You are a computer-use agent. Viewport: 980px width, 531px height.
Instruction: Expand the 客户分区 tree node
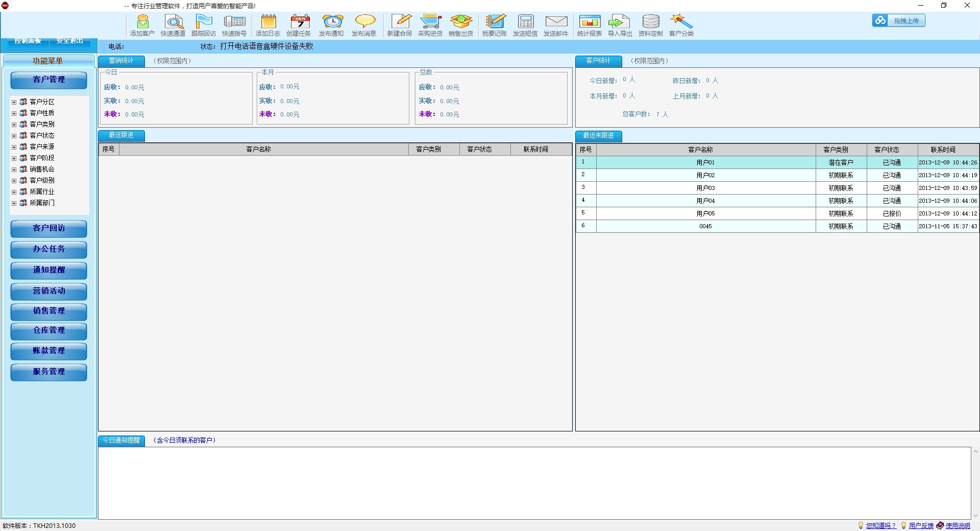pyautogui.click(x=14, y=102)
